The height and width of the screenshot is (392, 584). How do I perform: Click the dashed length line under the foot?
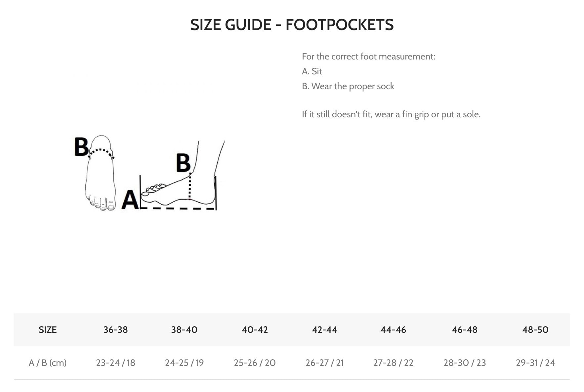pyautogui.click(x=178, y=209)
